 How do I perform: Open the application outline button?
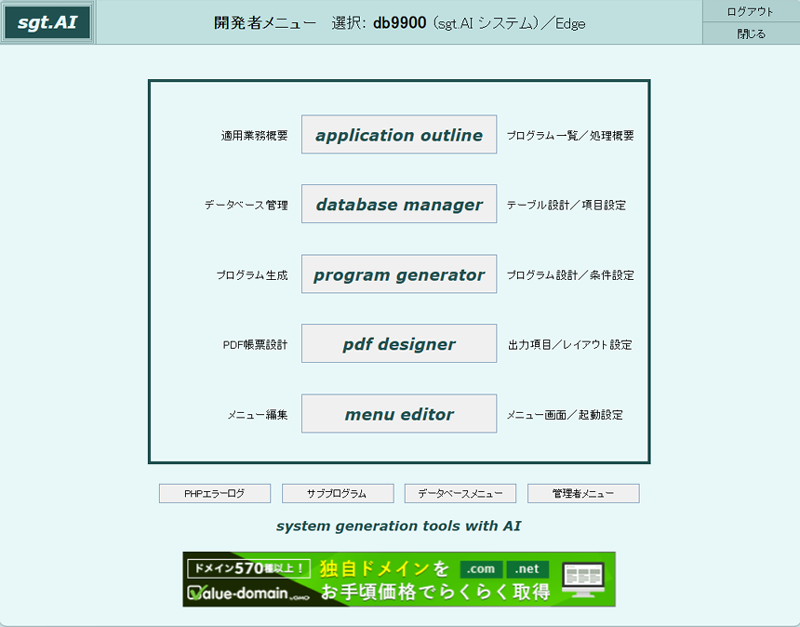399,135
